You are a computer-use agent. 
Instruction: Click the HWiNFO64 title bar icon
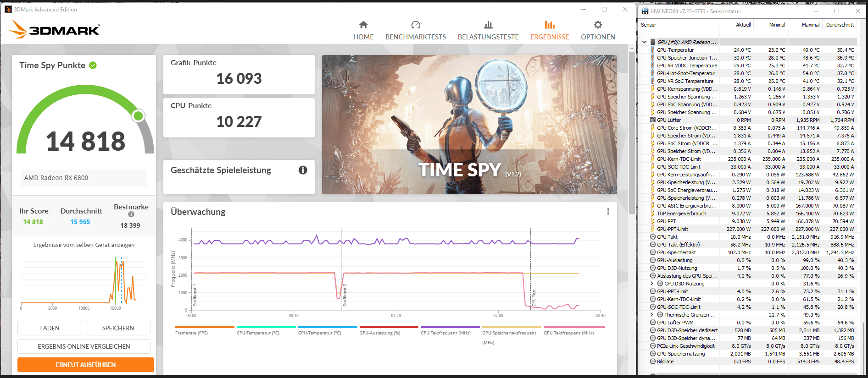pyautogui.click(x=645, y=11)
